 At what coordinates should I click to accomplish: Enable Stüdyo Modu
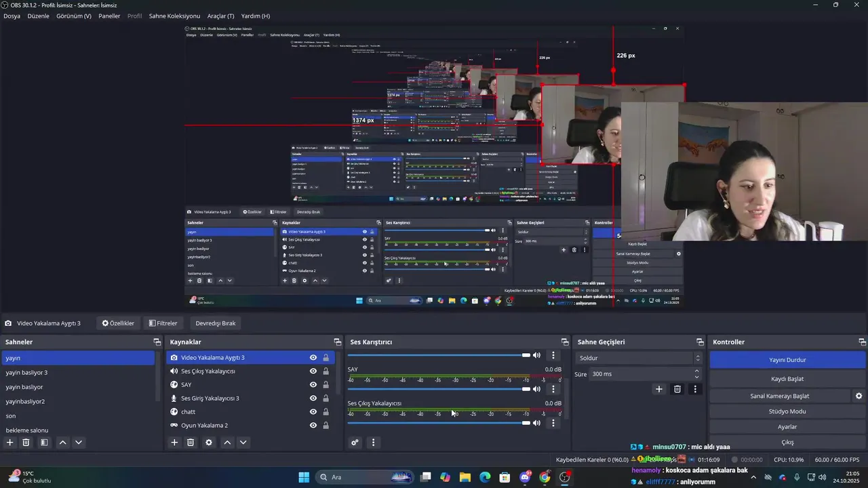787,411
